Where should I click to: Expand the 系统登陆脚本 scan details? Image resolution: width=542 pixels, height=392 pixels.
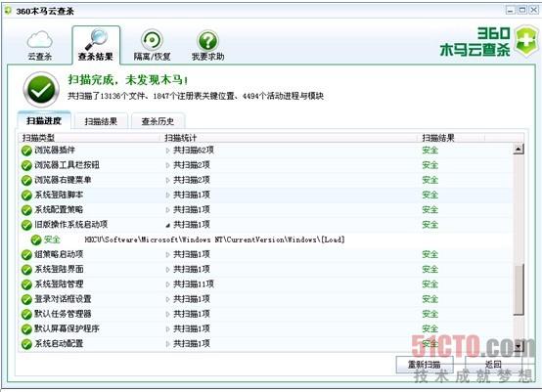[x=167, y=196]
